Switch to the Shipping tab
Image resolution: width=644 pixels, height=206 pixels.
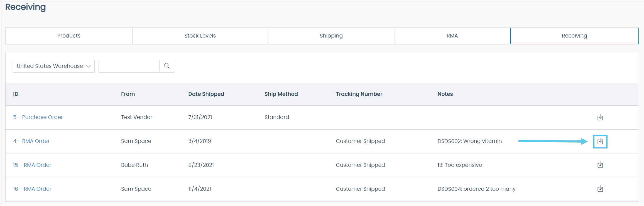coord(331,36)
